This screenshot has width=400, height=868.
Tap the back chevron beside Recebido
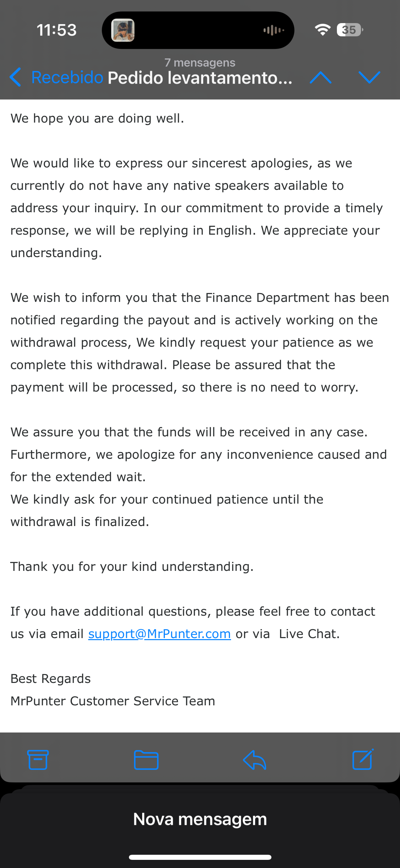(x=16, y=77)
